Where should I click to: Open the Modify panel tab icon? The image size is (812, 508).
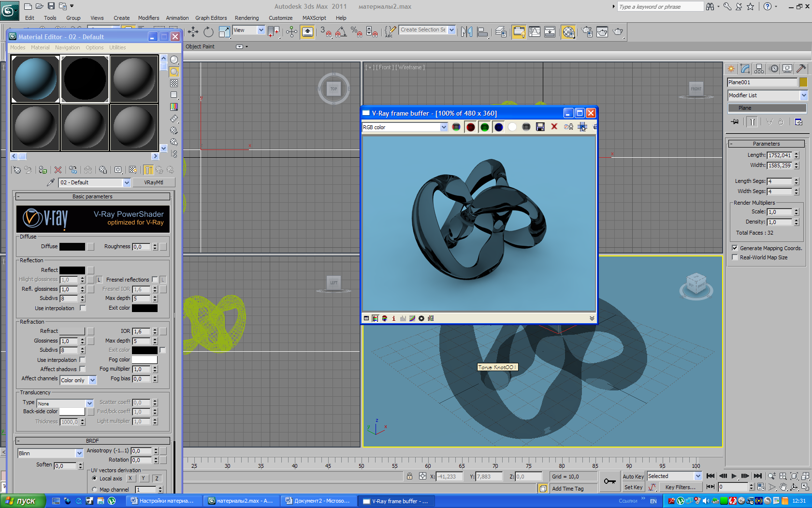click(745, 69)
